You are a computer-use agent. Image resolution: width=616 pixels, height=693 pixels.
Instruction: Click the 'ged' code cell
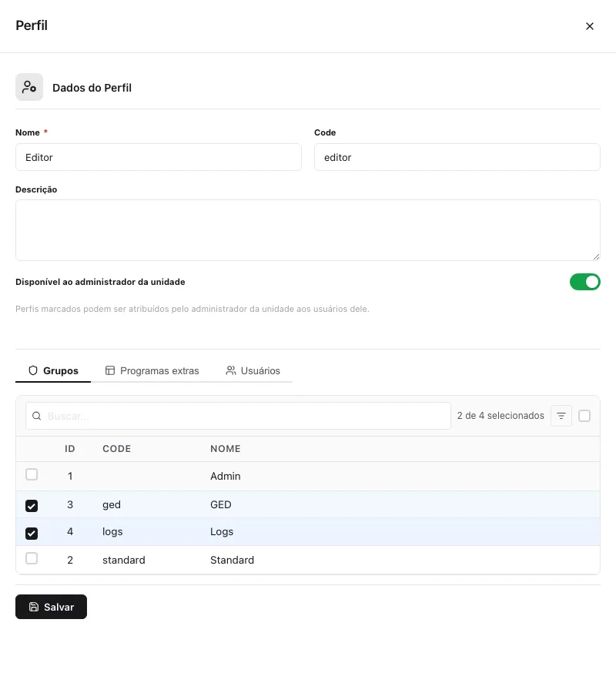coord(112,504)
